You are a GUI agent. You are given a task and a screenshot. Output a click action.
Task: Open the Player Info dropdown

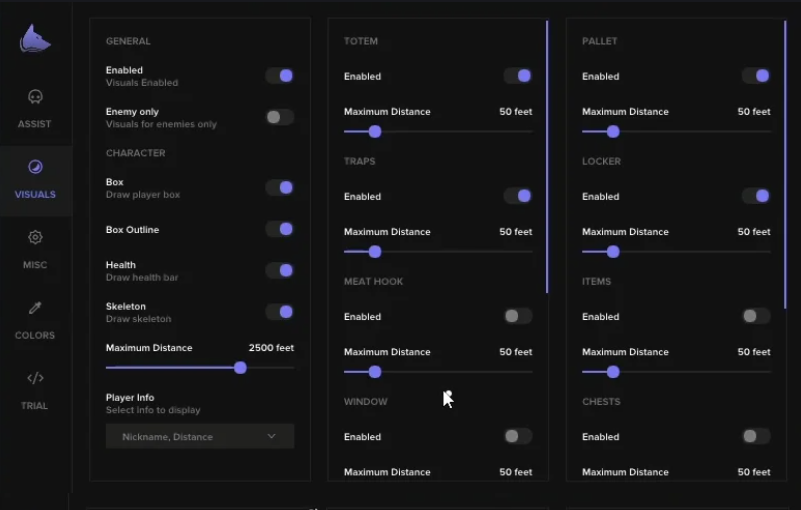[200, 436]
